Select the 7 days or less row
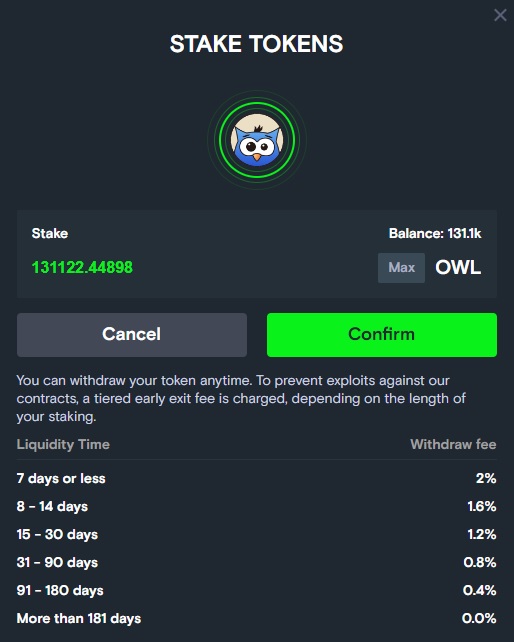Image resolution: width=514 pixels, height=642 pixels. tap(257, 478)
